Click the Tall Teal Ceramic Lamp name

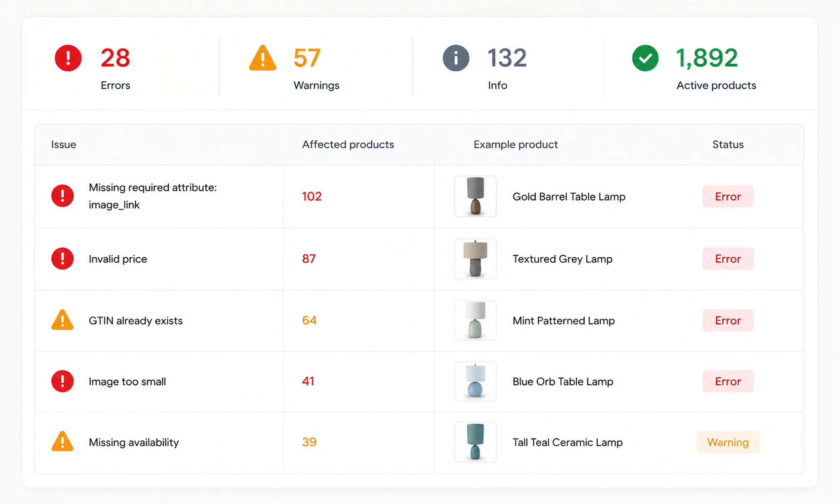pyautogui.click(x=568, y=443)
